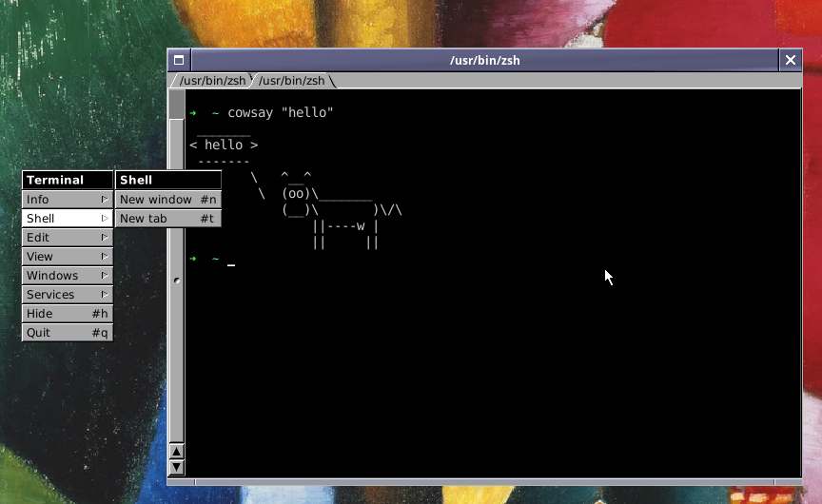Choose New tab from Shell submenu
Screen dimensions: 822x504
coord(168,219)
